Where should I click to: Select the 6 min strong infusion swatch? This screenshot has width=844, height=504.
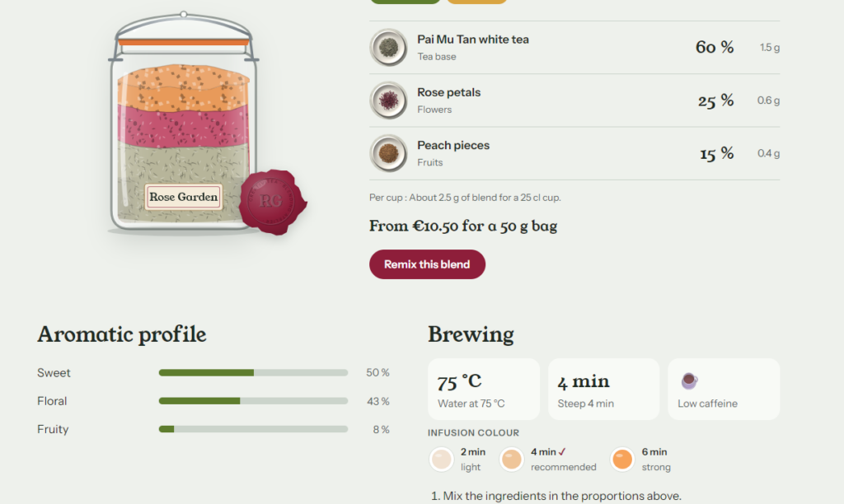622,460
